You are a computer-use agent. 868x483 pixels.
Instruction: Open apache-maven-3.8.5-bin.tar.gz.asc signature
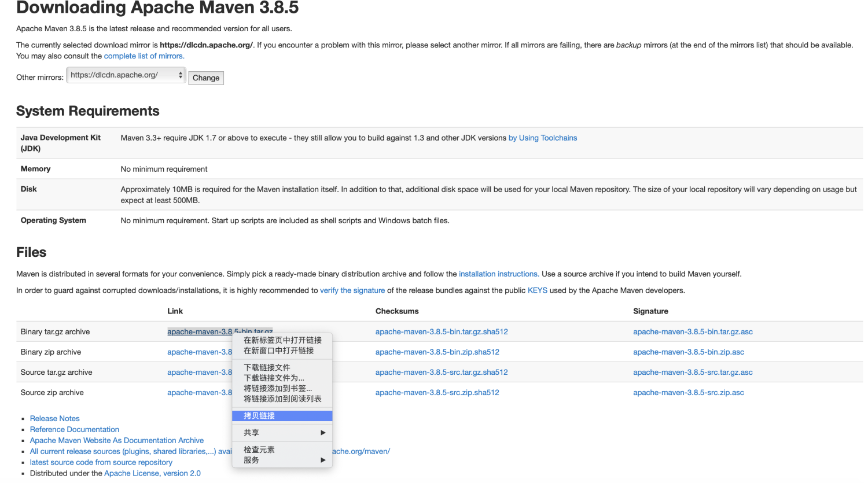pos(693,331)
